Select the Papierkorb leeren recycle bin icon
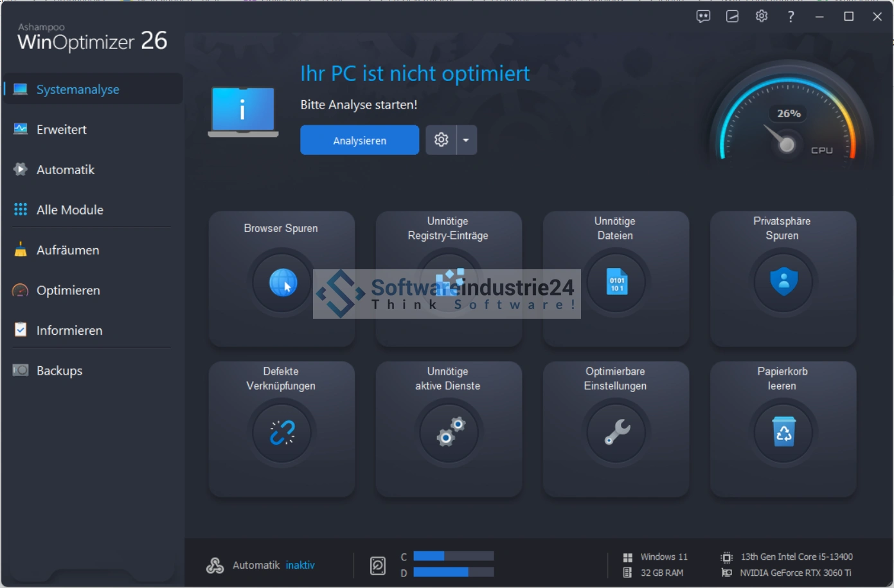The width and height of the screenshot is (894, 588). 783,432
